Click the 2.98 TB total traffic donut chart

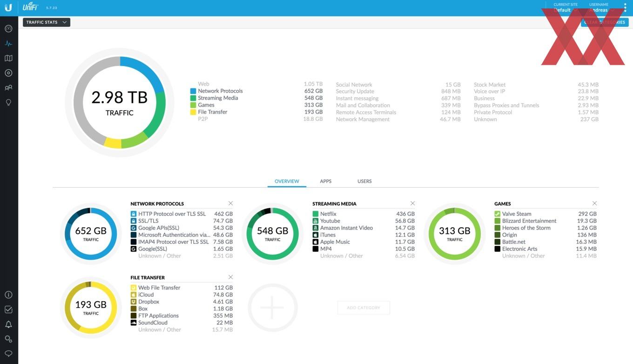pos(120,102)
